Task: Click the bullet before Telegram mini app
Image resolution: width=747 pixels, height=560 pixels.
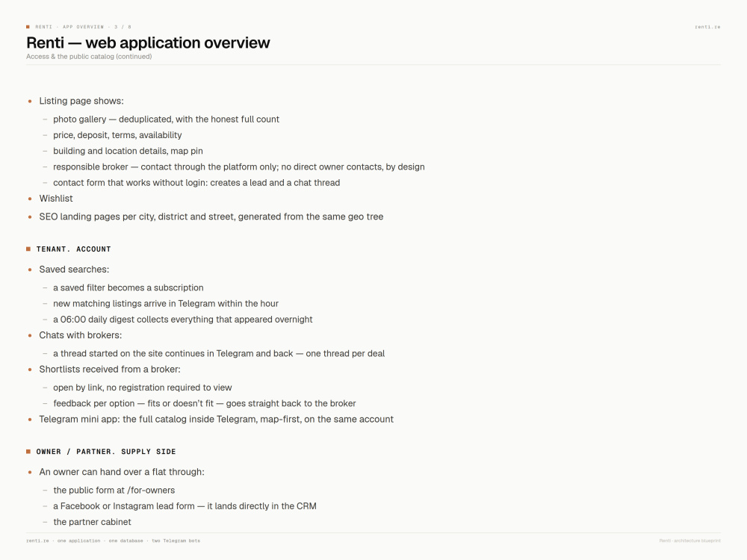Action: (x=30, y=420)
